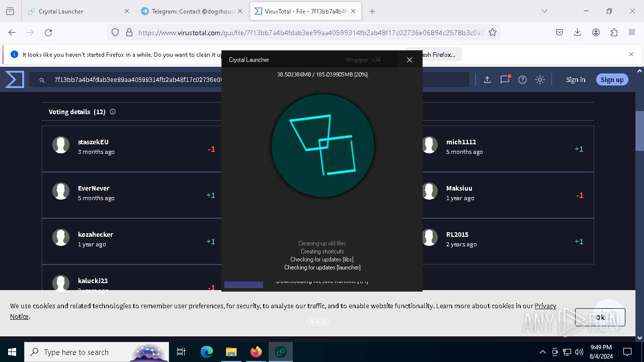Open staszekEU voter profile
Screen dimensions: 644x362
tap(93, 142)
